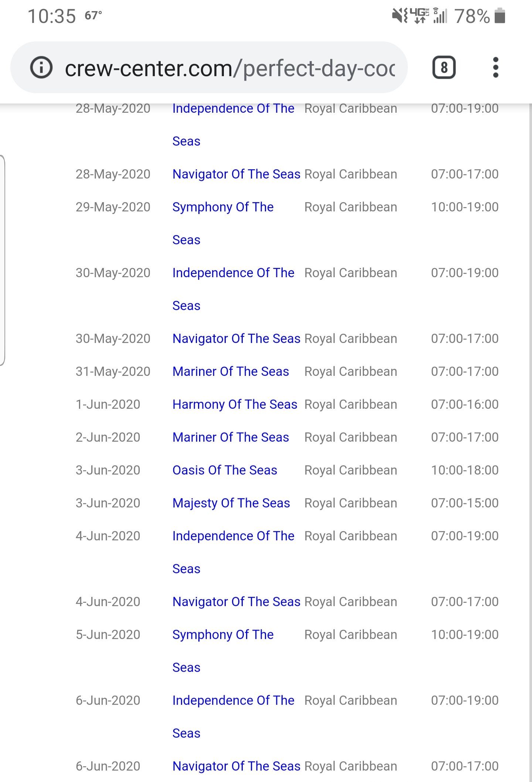The height and width of the screenshot is (782, 532).
Task: Tap the muted sound status icon
Action: (x=399, y=16)
